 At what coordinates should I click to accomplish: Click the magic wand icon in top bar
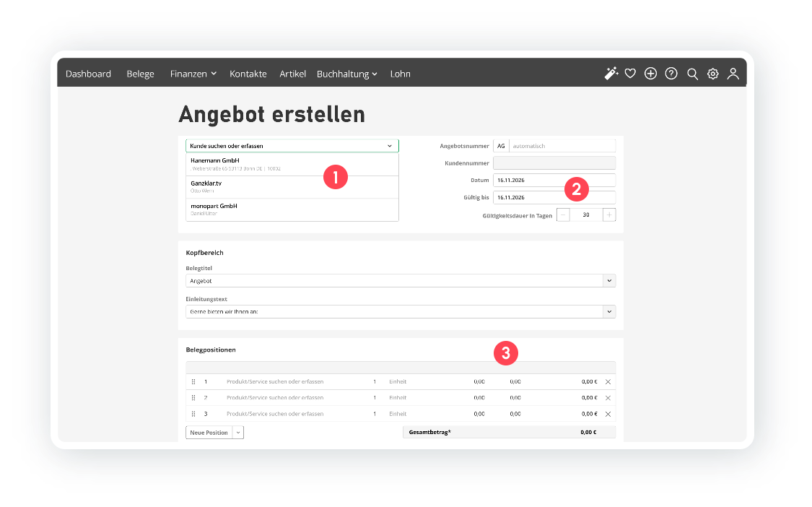611,74
